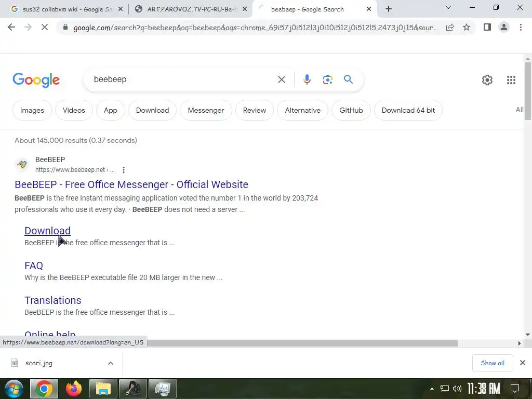Image resolution: width=532 pixels, height=399 pixels.
Task: Open File Explorer from the taskbar
Action: 103,389
